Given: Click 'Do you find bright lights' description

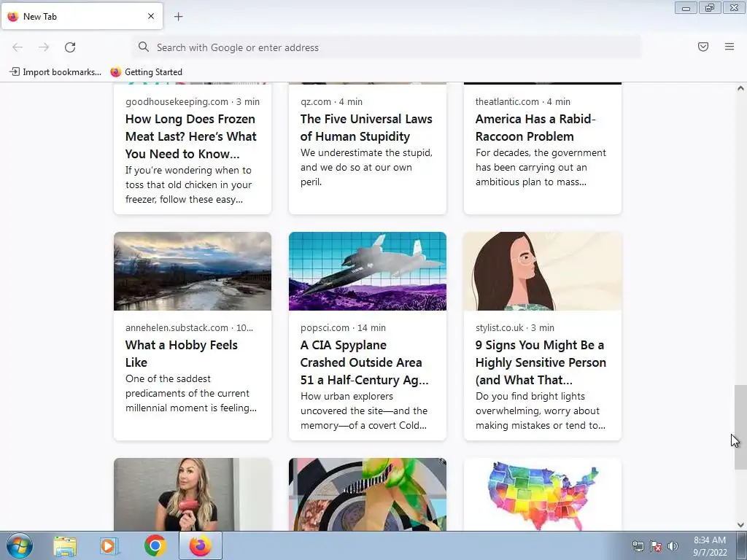Looking at the screenshot, I should point(541,411).
